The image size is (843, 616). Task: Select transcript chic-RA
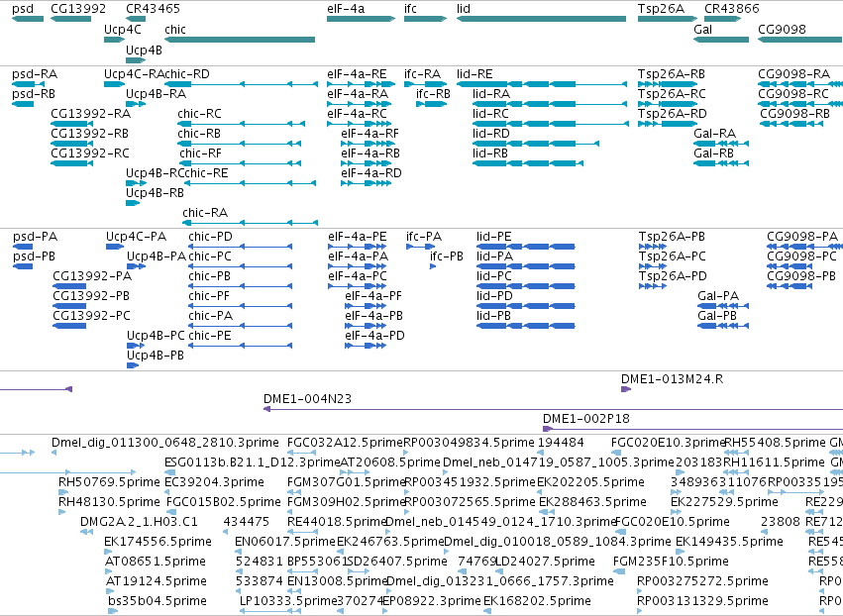click(250, 223)
